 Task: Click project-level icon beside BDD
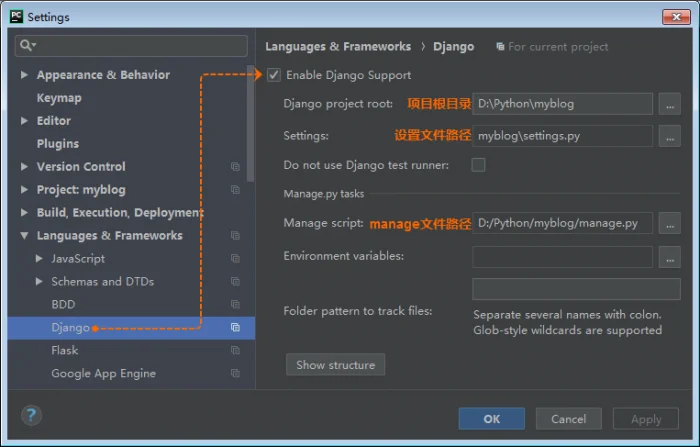pyautogui.click(x=235, y=304)
